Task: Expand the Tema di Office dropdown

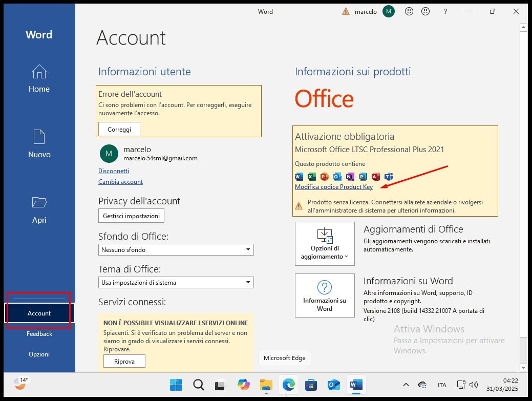Action: (176, 283)
